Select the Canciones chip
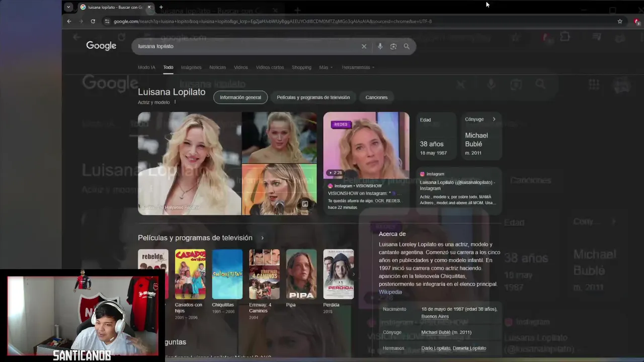Viewport: 644px width, 362px height. click(376, 98)
